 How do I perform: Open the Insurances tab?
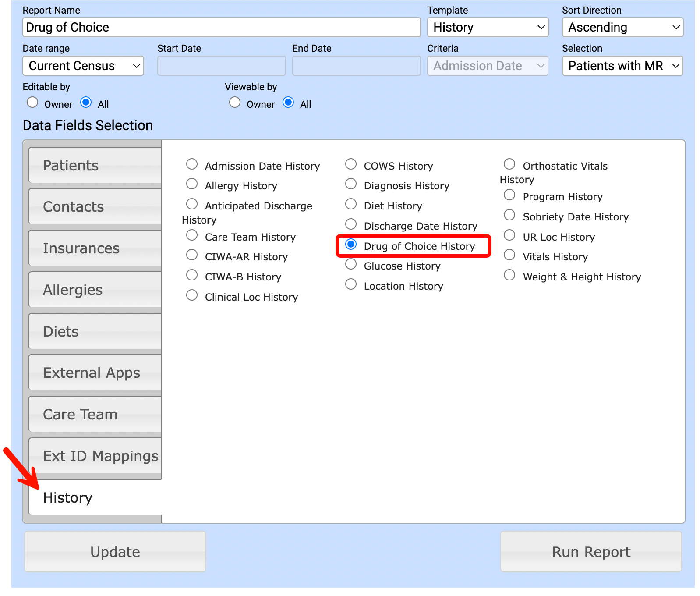coord(95,248)
